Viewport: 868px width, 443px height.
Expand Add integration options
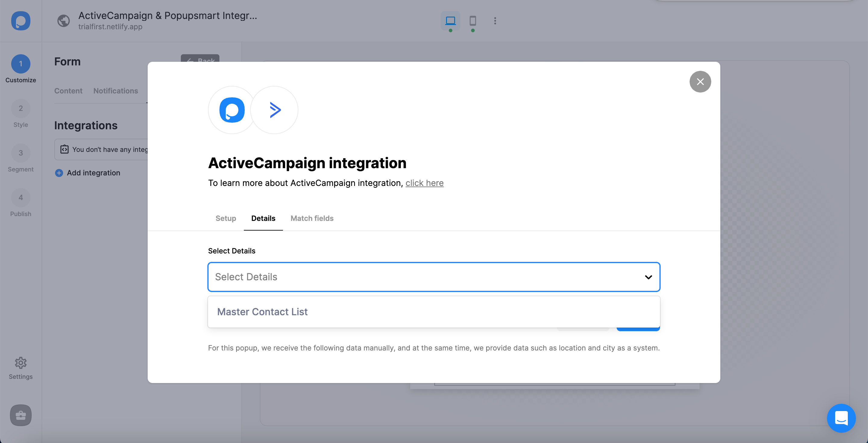pyautogui.click(x=87, y=172)
